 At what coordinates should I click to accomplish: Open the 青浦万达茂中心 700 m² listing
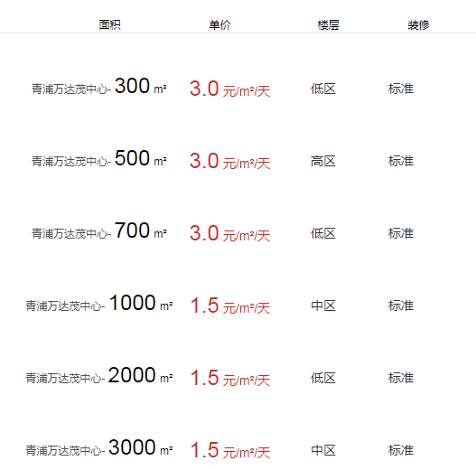99,230
